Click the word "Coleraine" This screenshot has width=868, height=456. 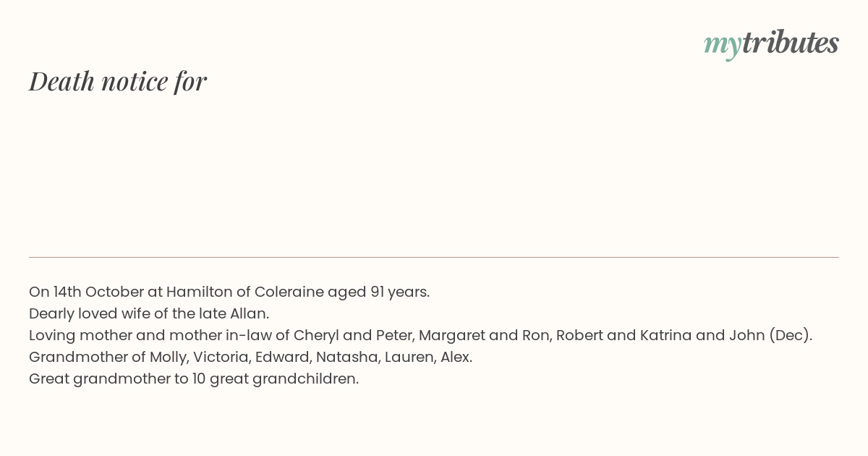(x=289, y=292)
